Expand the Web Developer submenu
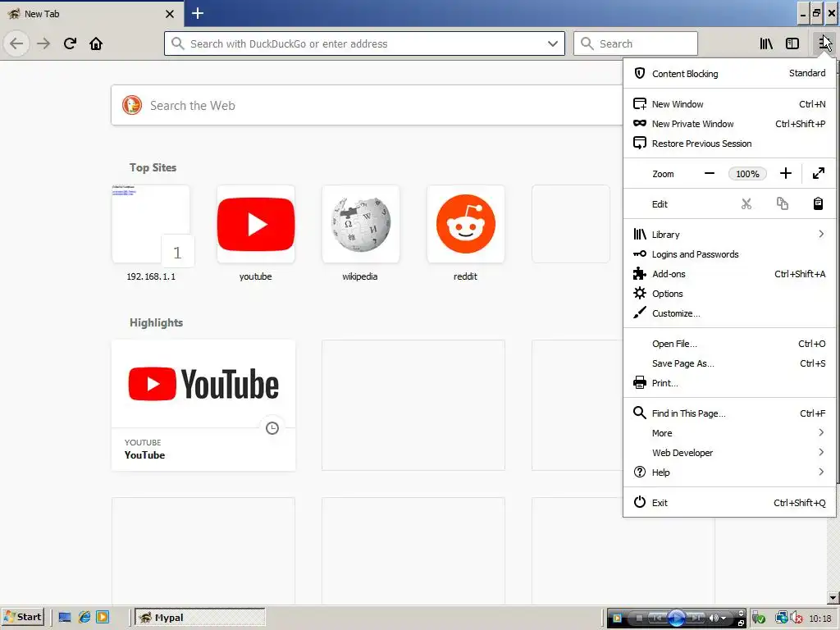 (x=729, y=453)
